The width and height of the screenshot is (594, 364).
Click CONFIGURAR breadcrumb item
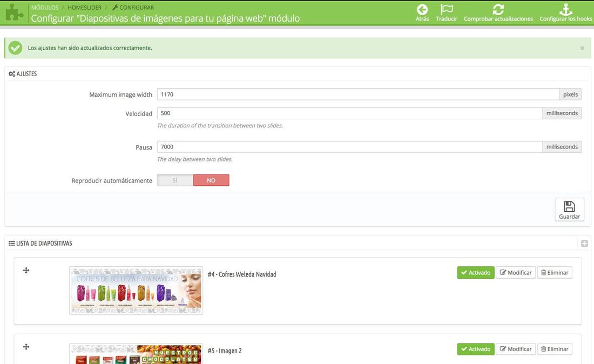133,8
